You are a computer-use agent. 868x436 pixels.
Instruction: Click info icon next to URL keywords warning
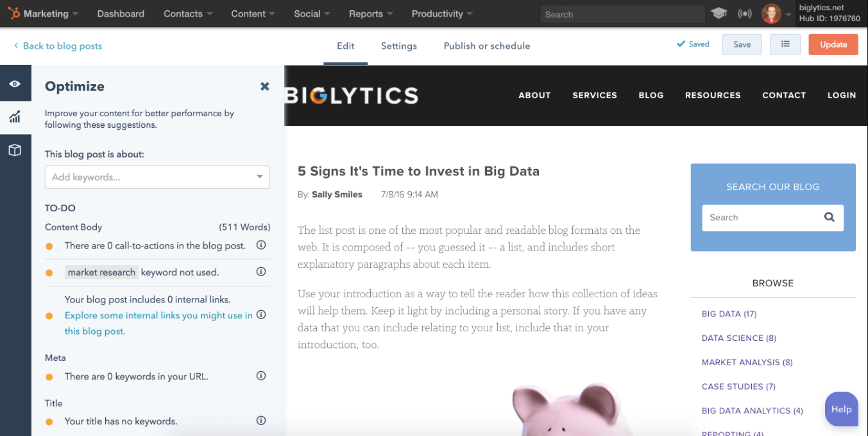point(261,376)
